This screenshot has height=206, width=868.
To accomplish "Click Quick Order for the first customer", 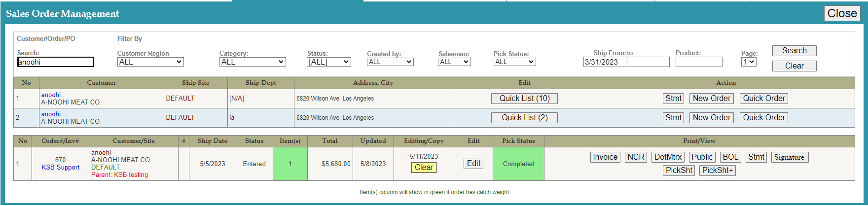I will tap(763, 99).
